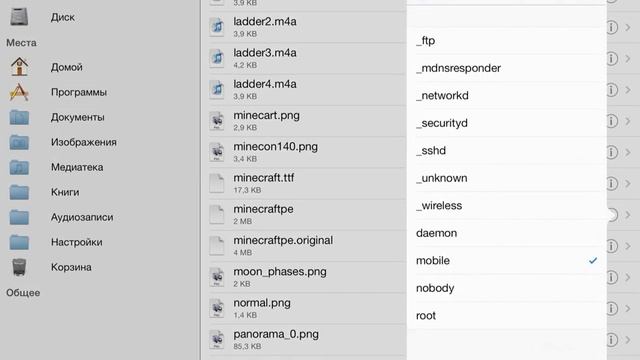Tap the 4,2 KB size label
The height and width of the screenshot is (360, 640).
[x=245, y=65]
